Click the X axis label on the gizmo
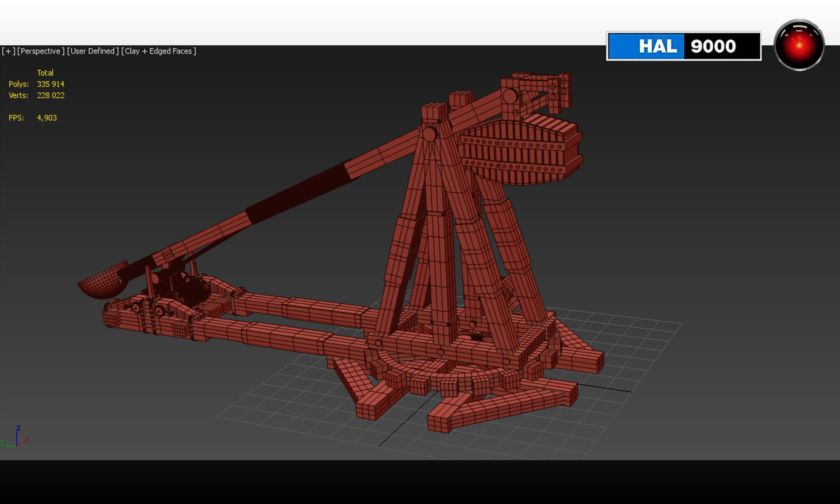 (27, 439)
